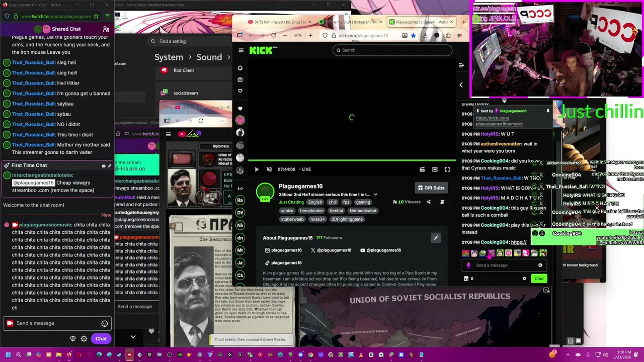Send message with green Kick Chat button
This screenshot has height=362, width=644.
point(539,279)
